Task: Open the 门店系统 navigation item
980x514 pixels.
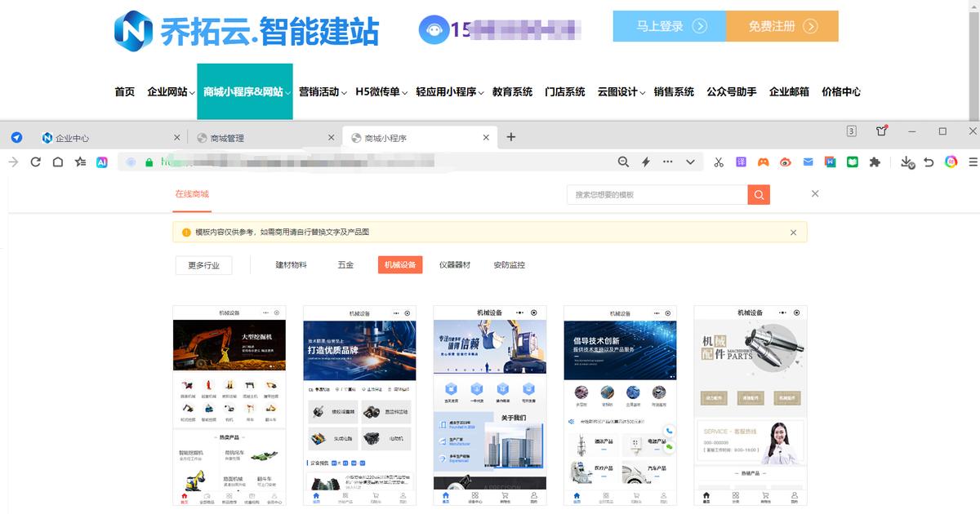Action: tap(565, 92)
